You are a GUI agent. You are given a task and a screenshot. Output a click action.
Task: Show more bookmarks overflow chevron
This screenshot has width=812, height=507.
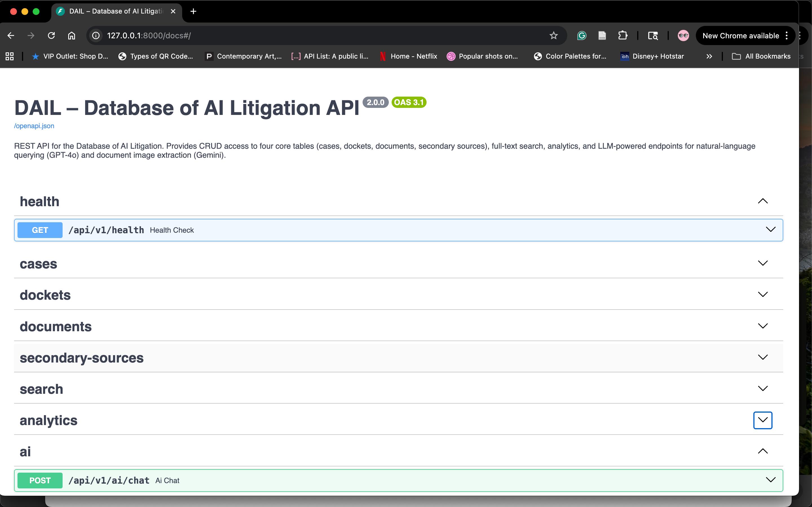pyautogui.click(x=709, y=56)
